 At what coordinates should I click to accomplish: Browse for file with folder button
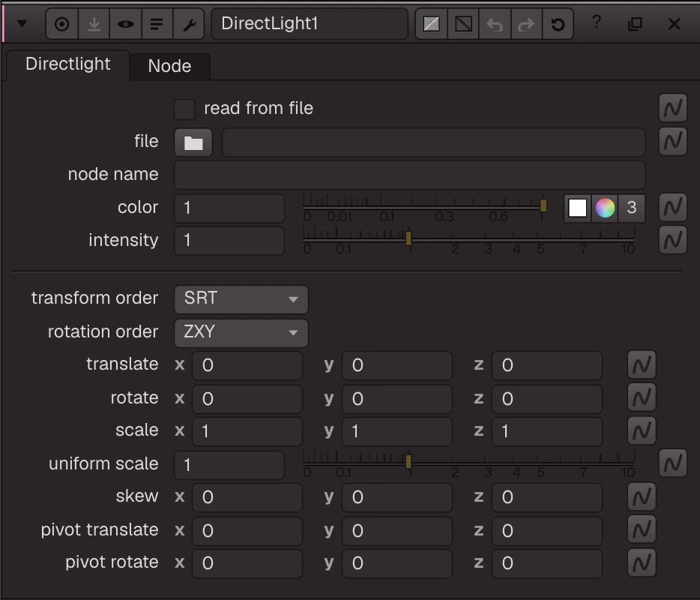coord(193,142)
